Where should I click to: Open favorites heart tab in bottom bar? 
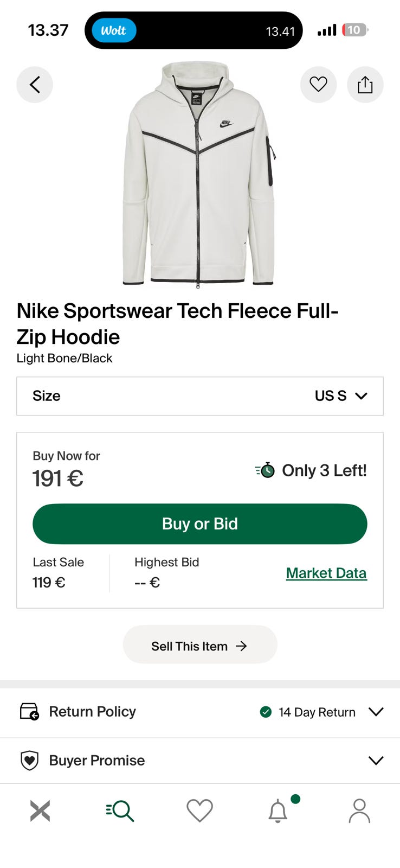(x=199, y=811)
